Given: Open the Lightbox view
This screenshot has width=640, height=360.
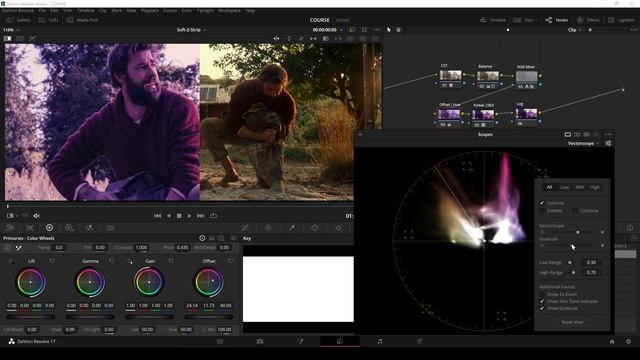Looking at the screenshot, I should tap(621, 20).
